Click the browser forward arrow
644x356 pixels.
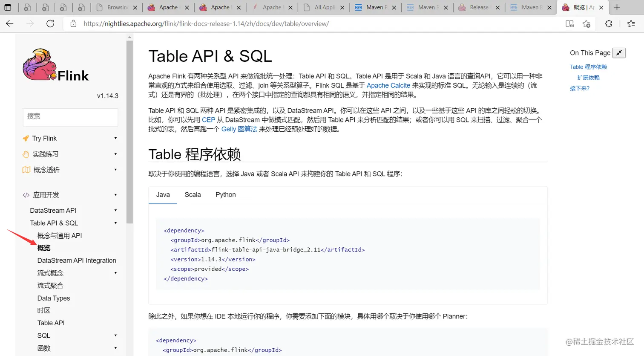[x=30, y=23]
